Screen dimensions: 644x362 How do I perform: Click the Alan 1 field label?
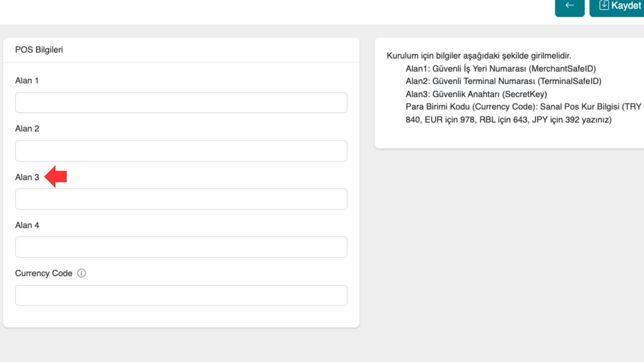(27, 80)
